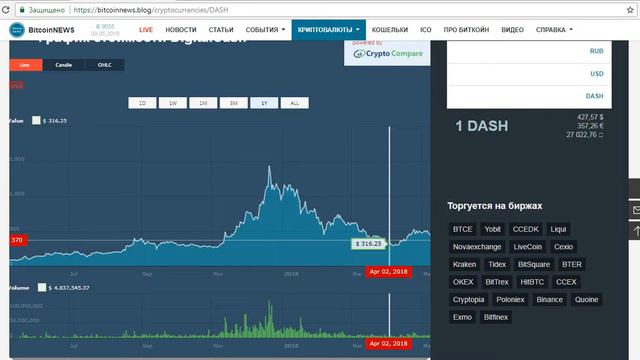Click the Cexio exchange tag
The height and width of the screenshot is (360, 640).
[563, 247]
